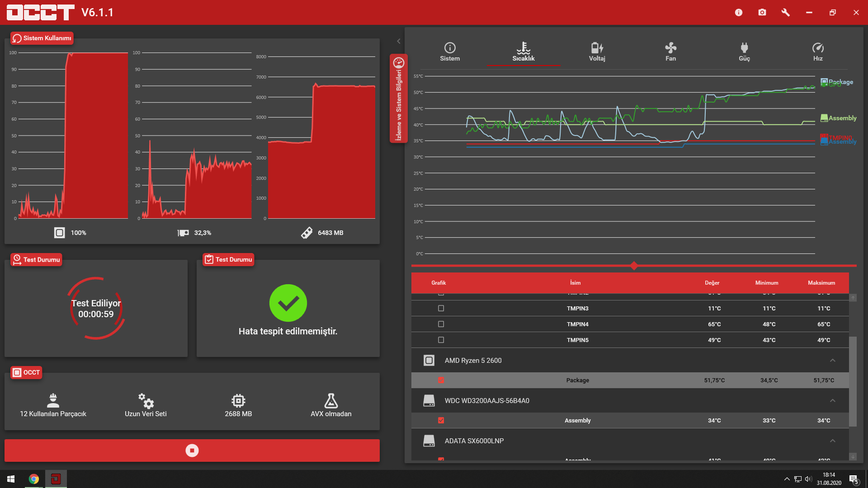Switch to the Voltaj tab
This screenshot has height=488, width=868.
click(x=597, y=52)
